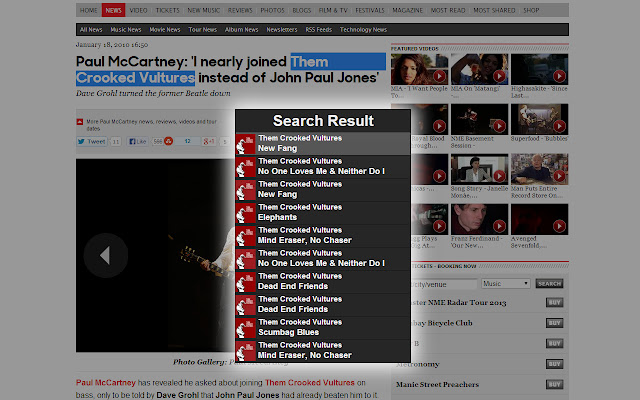Select Album News in the sub-navigation
640x400 pixels.
(x=241, y=29)
